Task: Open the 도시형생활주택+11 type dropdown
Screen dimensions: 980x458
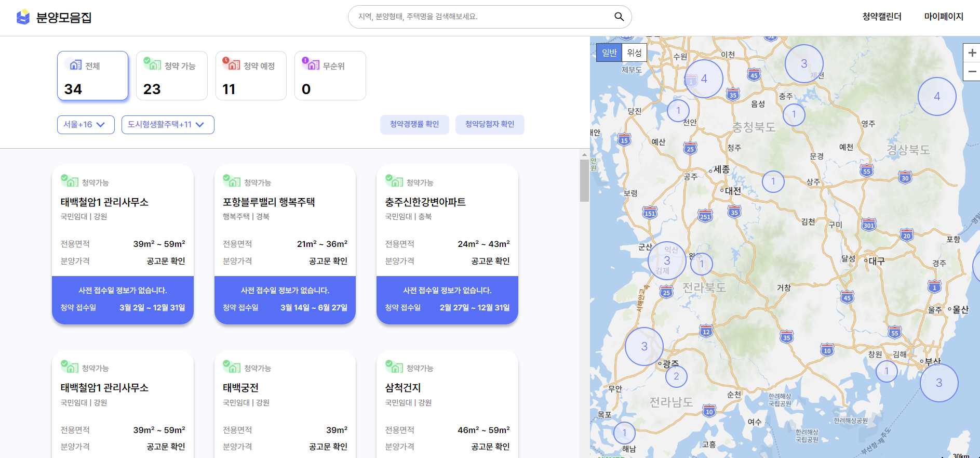Action: (x=168, y=125)
